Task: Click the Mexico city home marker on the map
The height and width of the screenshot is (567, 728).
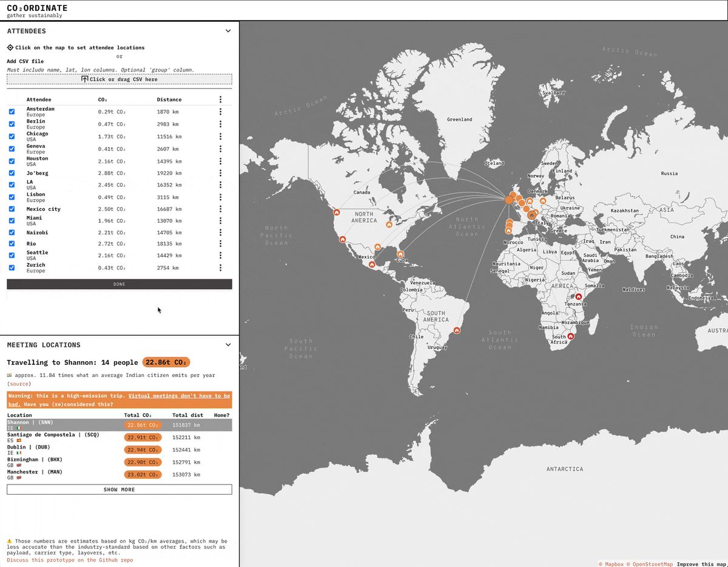Action: point(372,264)
